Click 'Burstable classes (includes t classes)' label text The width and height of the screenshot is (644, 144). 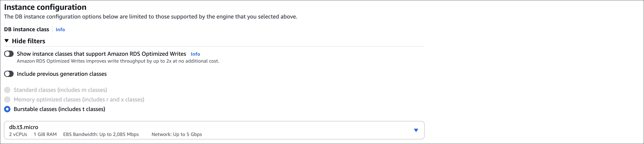click(59, 109)
